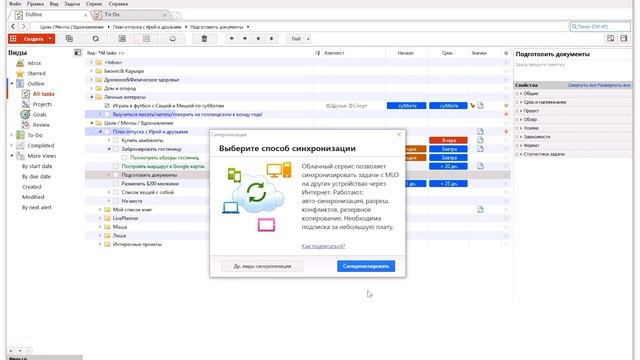Open More Views group in sidebar

(41, 156)
